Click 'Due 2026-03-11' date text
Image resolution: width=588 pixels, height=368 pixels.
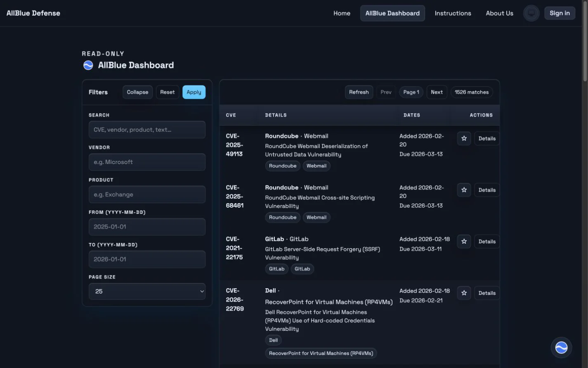(420, 249)
